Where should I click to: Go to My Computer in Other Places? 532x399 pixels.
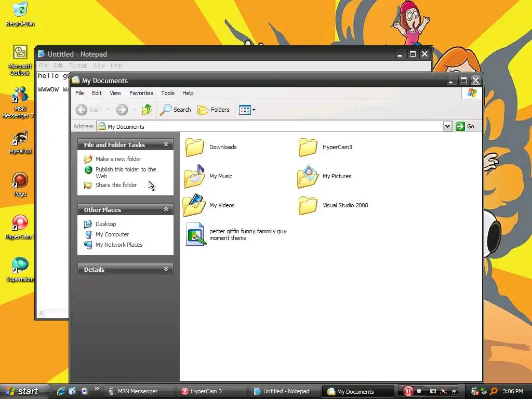[112, 234]
